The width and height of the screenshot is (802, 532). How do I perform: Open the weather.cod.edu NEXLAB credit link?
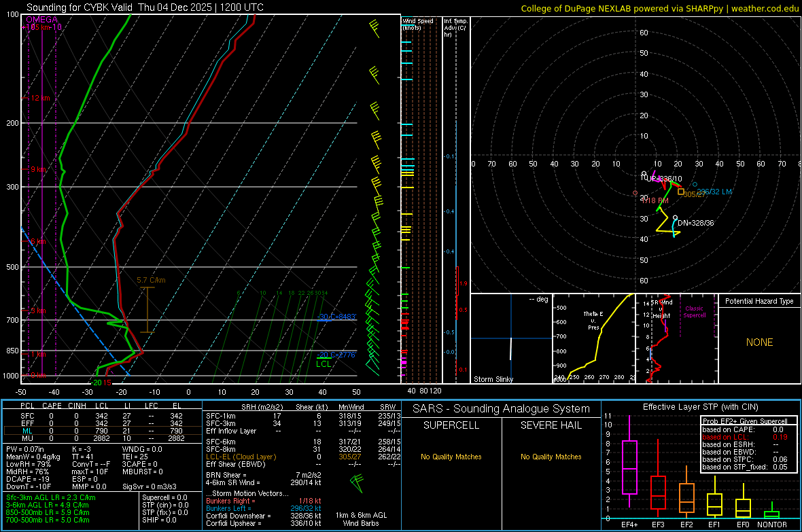click(x=659, y=8)
